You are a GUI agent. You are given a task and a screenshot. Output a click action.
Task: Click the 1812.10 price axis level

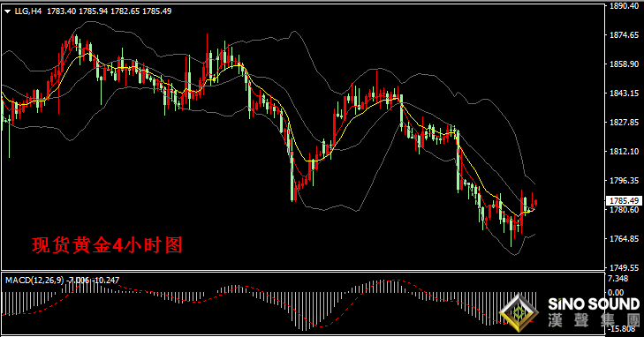(x=624, y=151)
